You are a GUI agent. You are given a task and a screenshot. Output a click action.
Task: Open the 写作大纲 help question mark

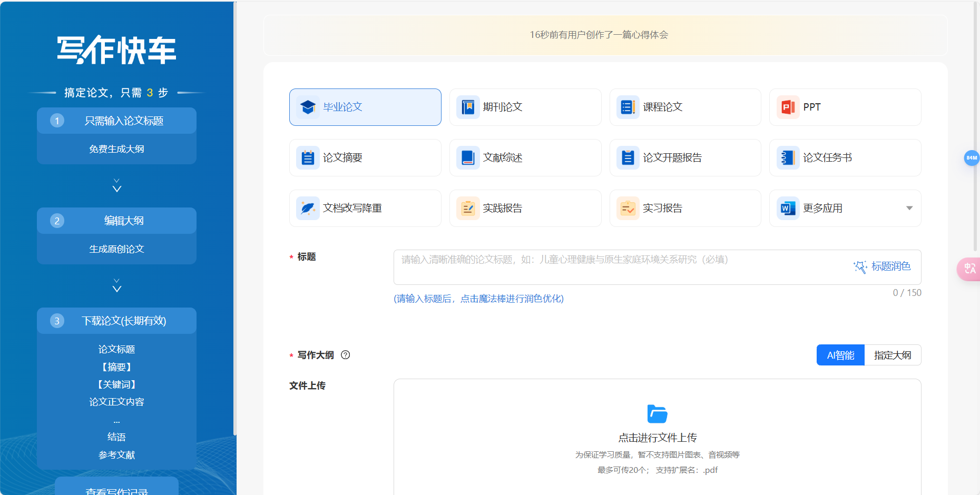346,355
